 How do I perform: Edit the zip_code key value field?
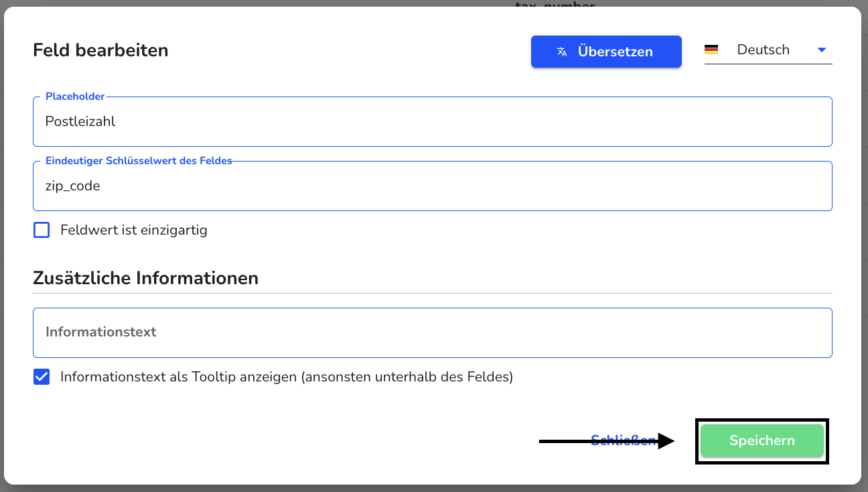433,186
